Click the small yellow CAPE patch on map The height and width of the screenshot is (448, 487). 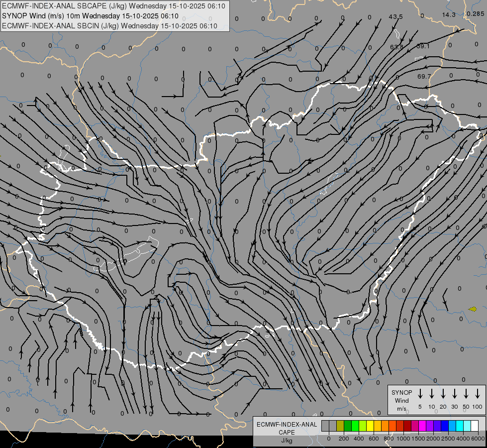pyautogui.click(x=473, y=309)
